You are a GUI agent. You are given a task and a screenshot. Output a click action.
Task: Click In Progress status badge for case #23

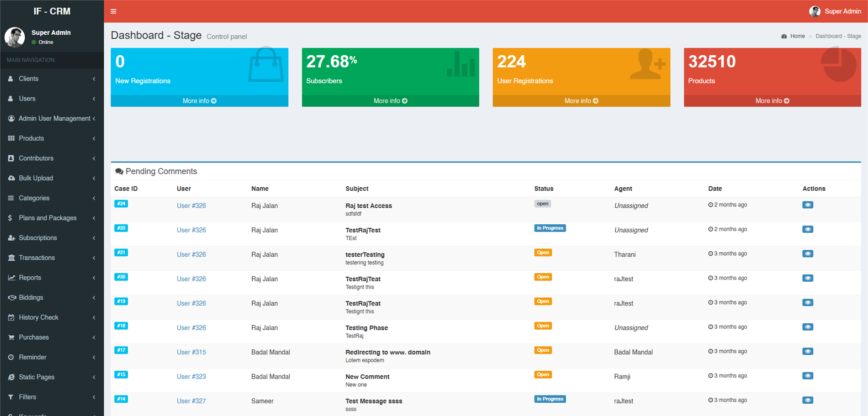coord(550,228)
